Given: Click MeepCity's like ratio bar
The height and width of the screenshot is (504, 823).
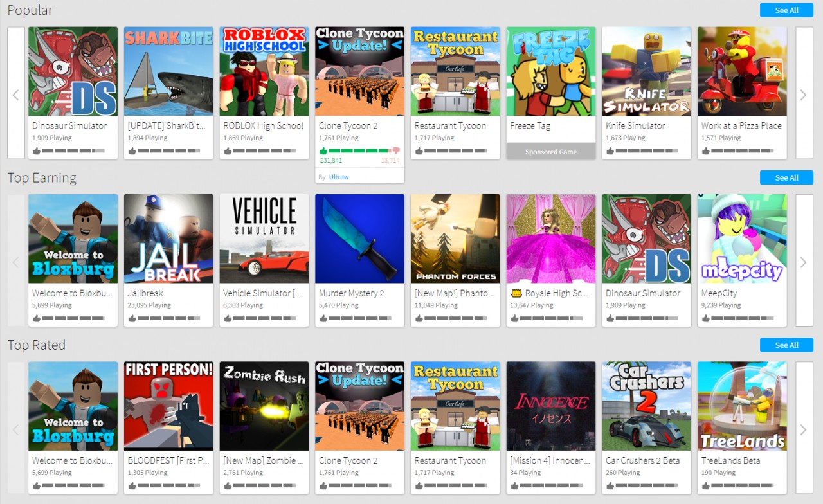Looking at the screenshot, I should coord(743,318).
